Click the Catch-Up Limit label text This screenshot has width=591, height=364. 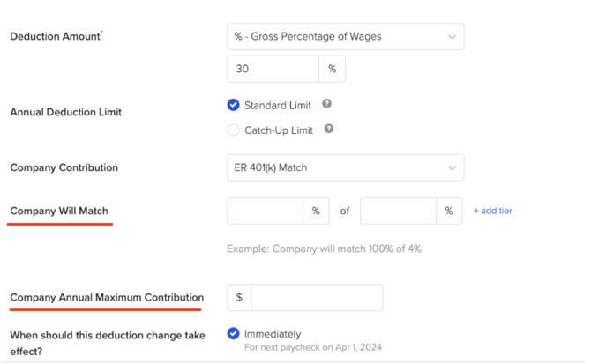[x=279, y=130]
